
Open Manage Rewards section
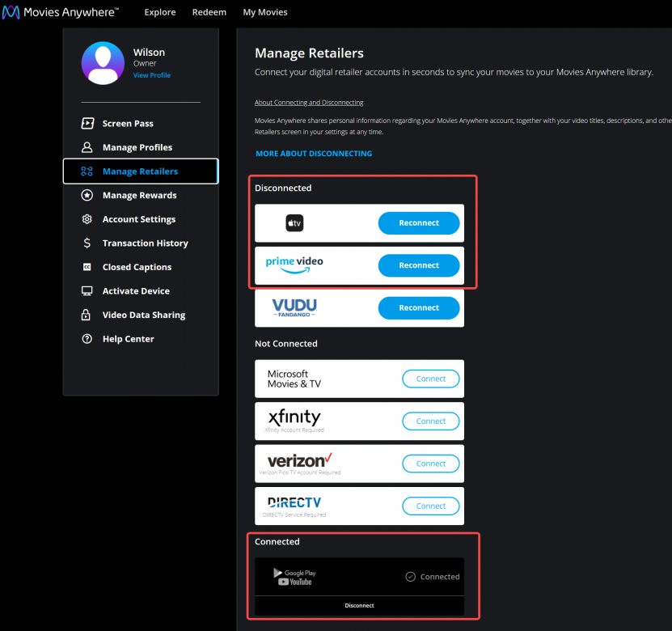pos(139,196)
